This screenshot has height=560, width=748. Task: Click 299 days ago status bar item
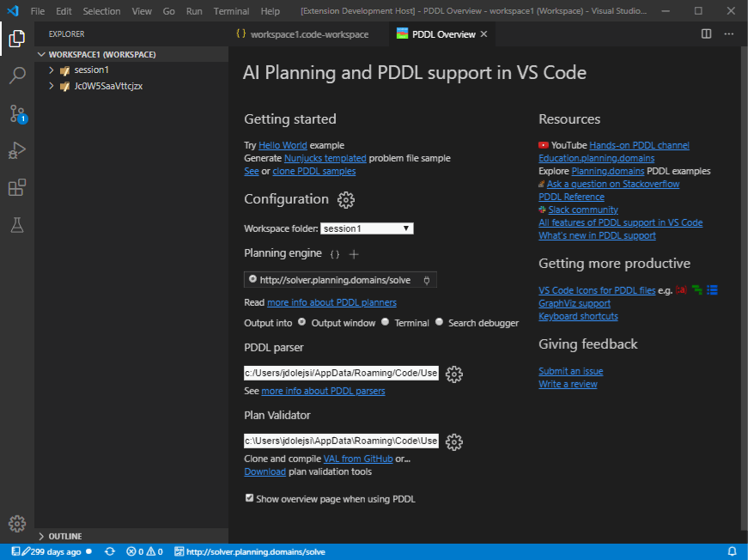(x=52, y=552)
